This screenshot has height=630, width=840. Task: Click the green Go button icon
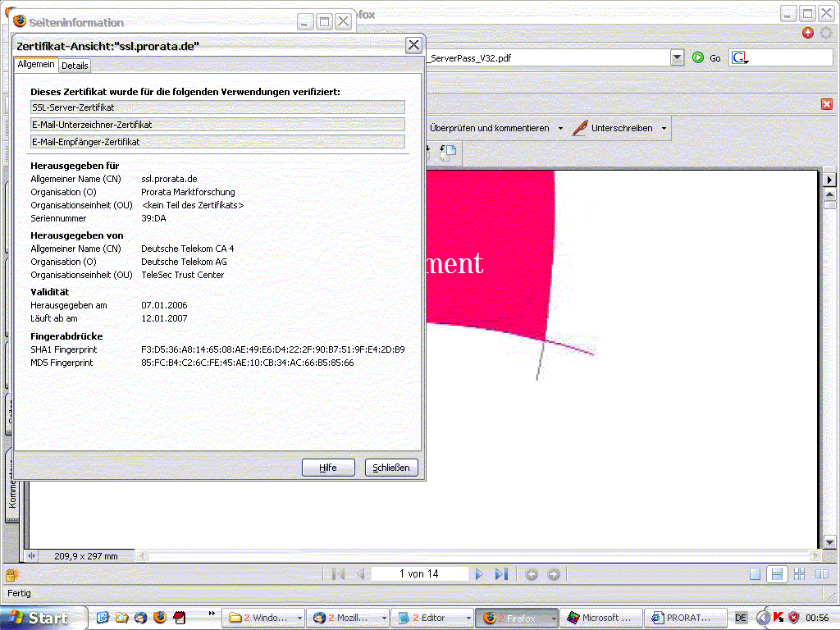pyautogui.click(x=698, y=57)
